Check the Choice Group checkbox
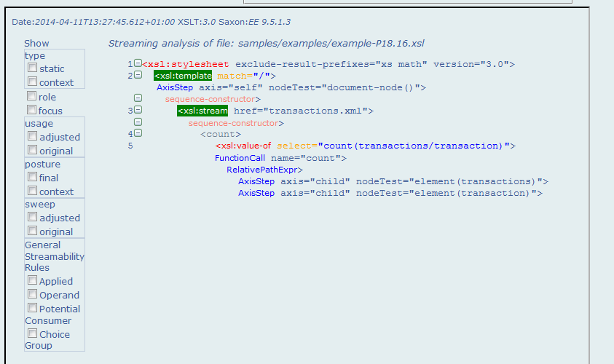614x364 pixels. [x=33, y=333]
